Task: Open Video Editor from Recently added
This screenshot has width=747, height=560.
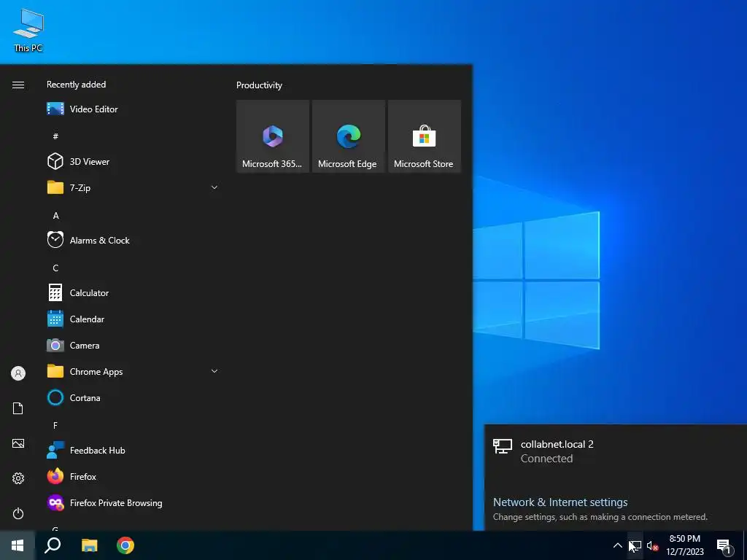Action: (x=133, y=109)
